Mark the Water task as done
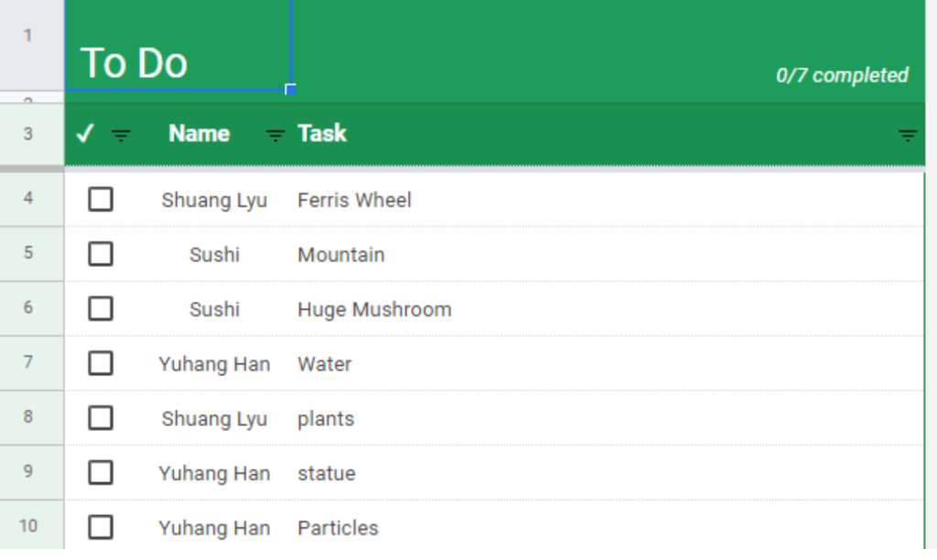This screenshot has width=937, height=560. pyautogui.click(x=101, y=363)
